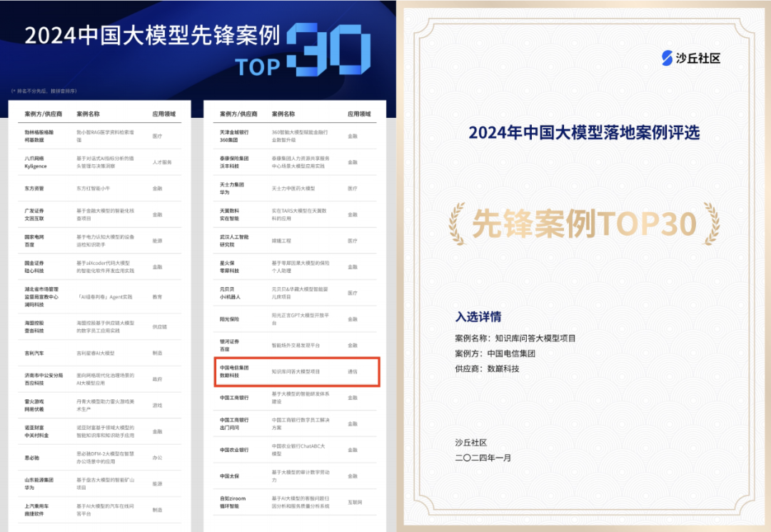The image size is (771, 532).
Task: Select case name 天士力中医药大模型
Action: pos(293,189)
